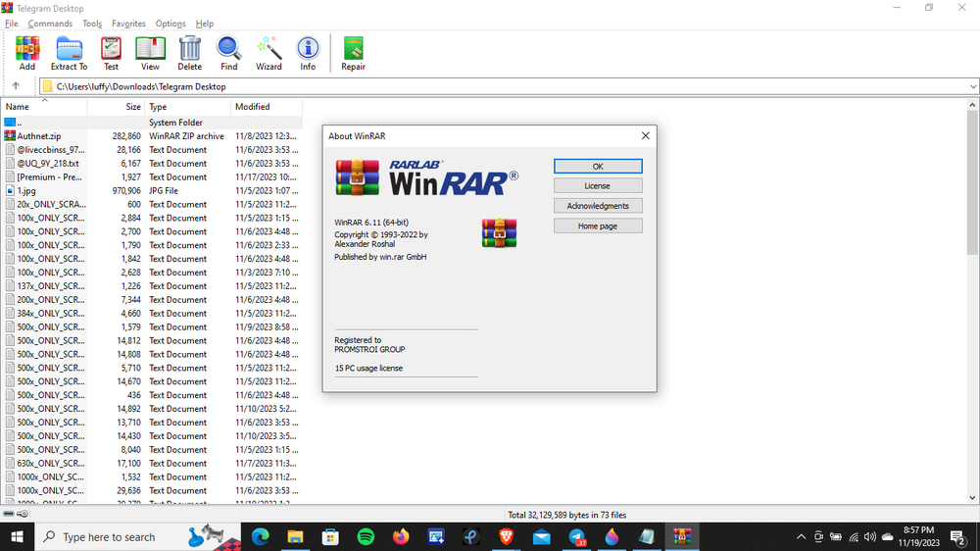This screenshot has height=551, width=980.
Task: Open Microsoft Edge from the taskbar
Action: 260,536
